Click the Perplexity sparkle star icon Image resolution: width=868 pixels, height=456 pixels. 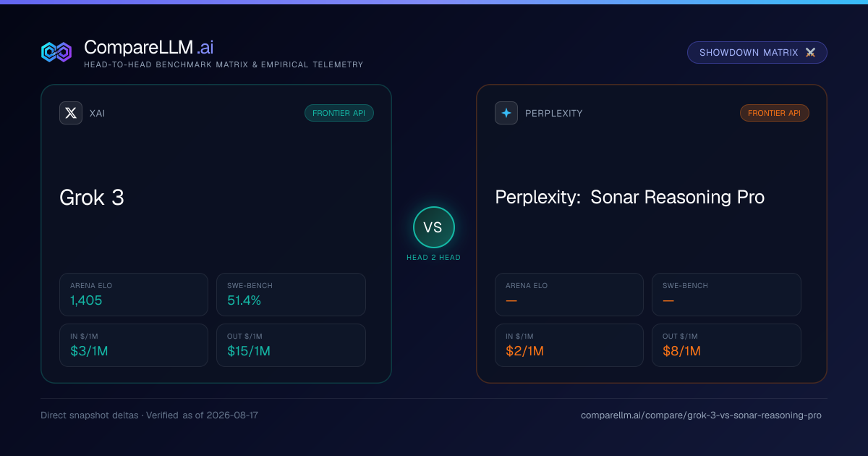click(x=506, y=113)
